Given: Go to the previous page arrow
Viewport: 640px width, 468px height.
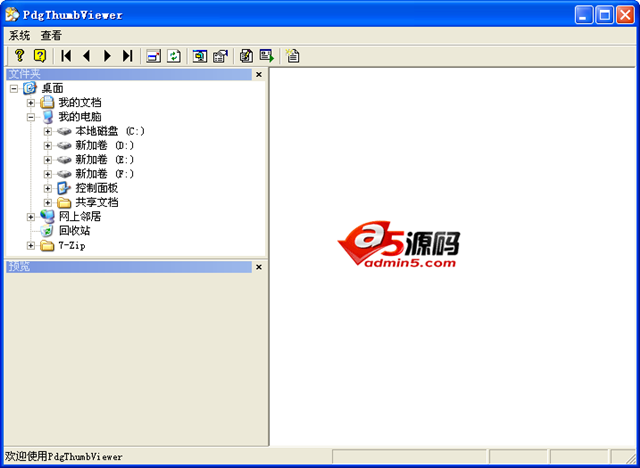Looking at the screenshot, I should (x=87, y=55).
